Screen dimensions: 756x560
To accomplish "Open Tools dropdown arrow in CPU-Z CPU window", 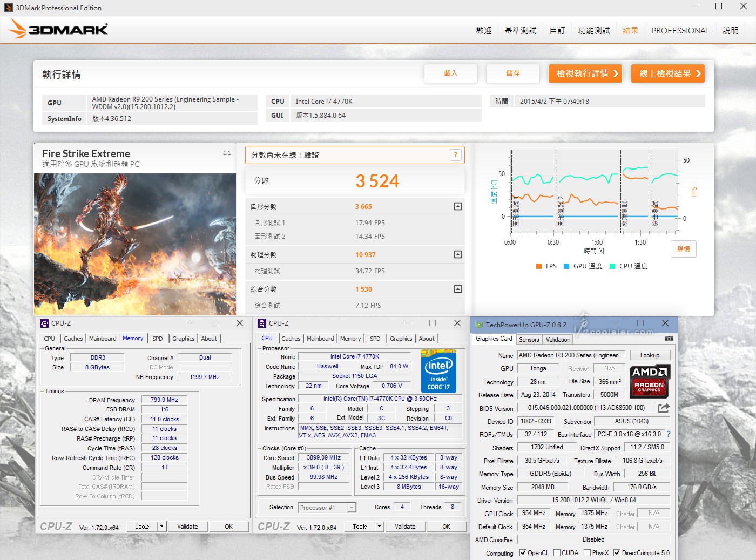I will coord(379,527).
